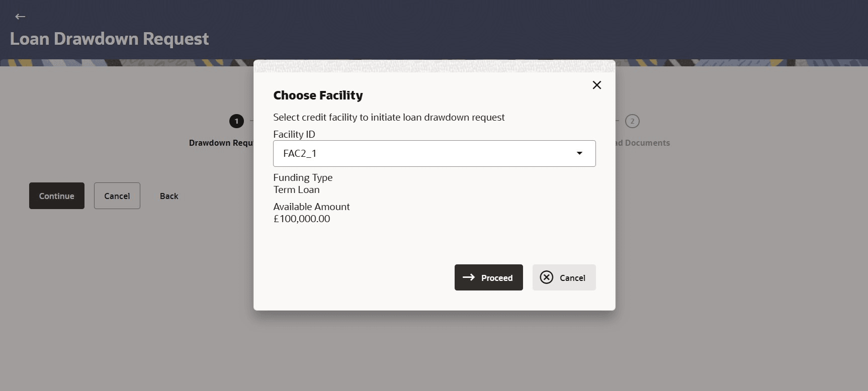Click the Facility ID field label

[294, 134]
